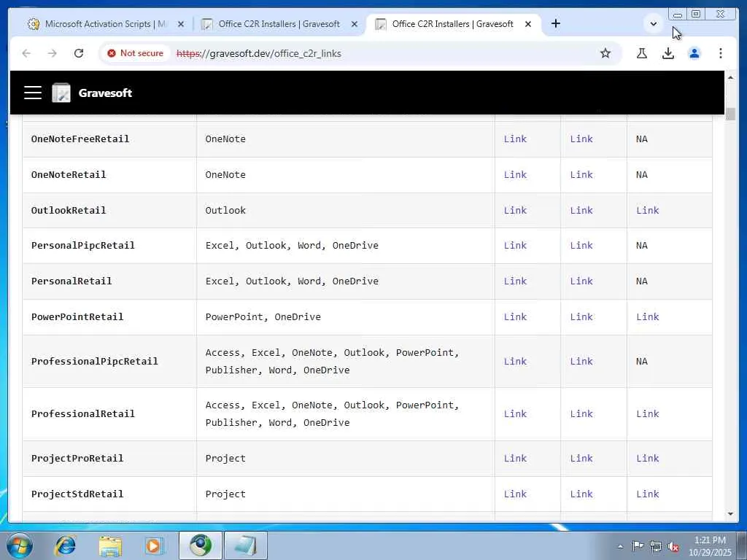The width and height of the screenshot is (747, 560).
Task: Open first Link for ProfessionalPipcRetail
Action: pos(515,362)
